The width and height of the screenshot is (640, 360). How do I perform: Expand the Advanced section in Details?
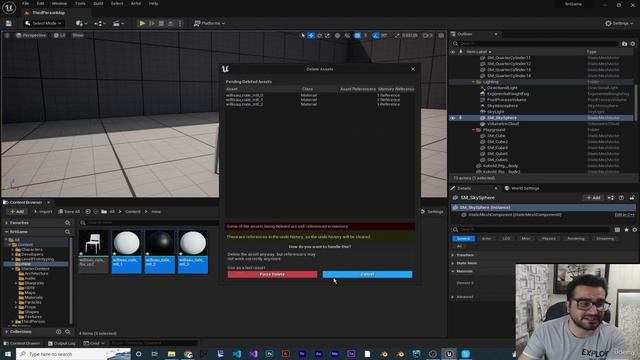click(x=453, y=297)
